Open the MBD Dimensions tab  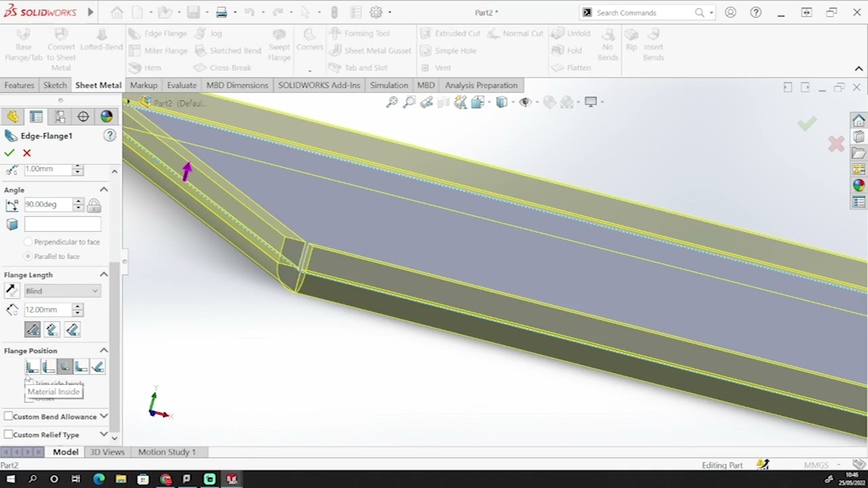pos(237,85)
